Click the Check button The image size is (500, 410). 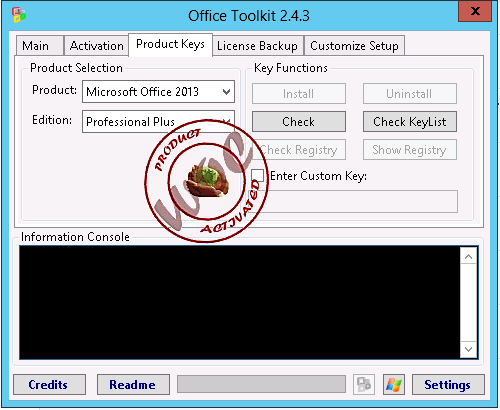coord(299,122)
